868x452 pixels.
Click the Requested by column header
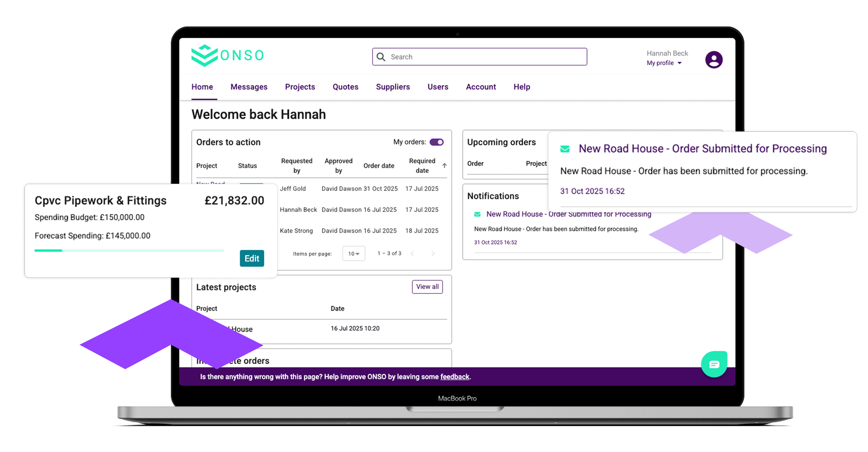pos(297,166)
